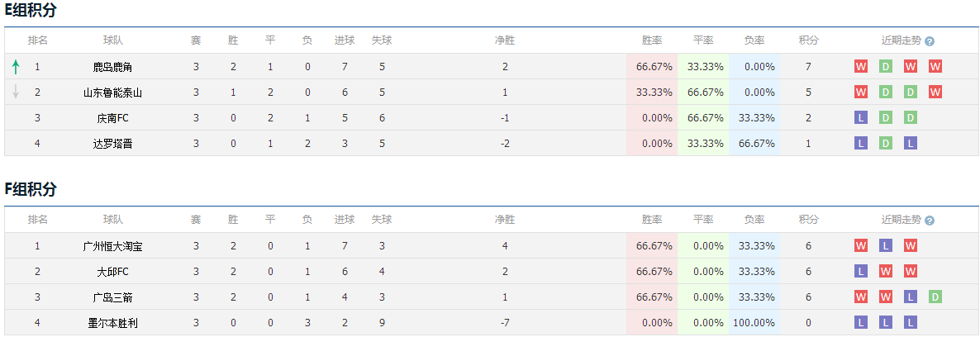Click the first W badge in 鹿岛鹿角 row
The image size is (980, 337).
(861, 66)
